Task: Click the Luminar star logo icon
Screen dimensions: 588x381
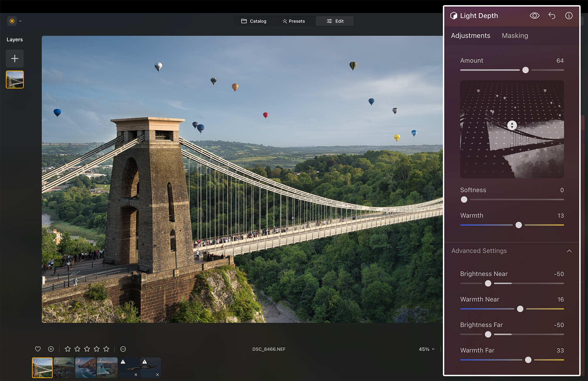Action: coord(12,21)
